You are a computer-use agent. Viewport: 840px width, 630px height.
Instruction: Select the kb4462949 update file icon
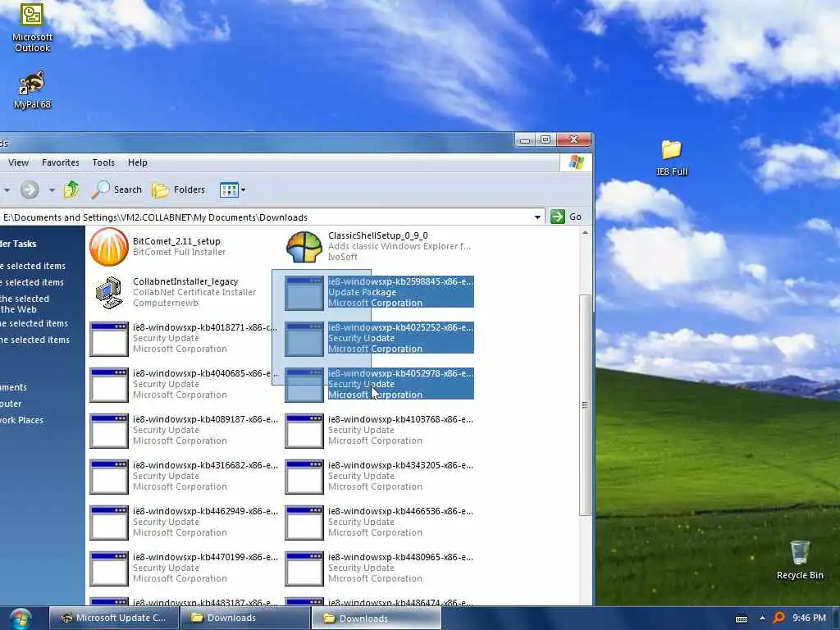(x=109, y=523)
